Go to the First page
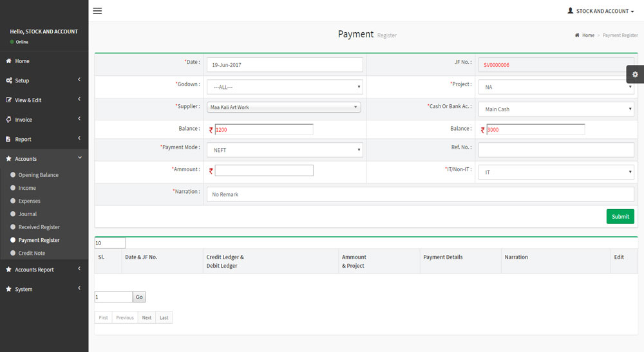644x352 pixels. (103, 317)
